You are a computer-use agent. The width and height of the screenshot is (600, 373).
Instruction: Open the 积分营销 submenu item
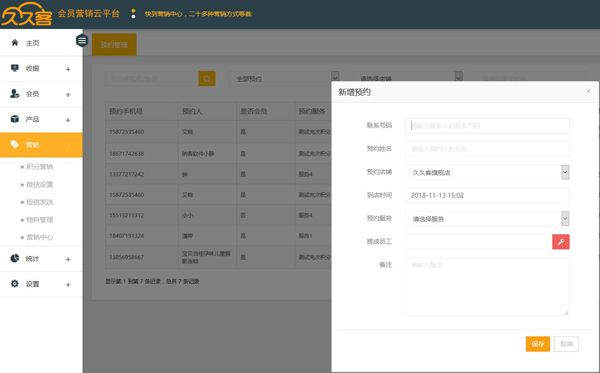click(x=39, y=166)
